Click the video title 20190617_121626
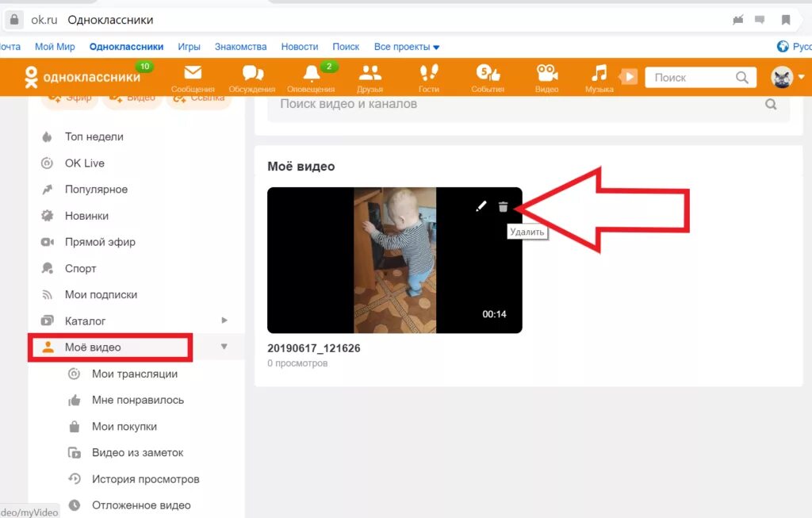This screenshot has height=518, width=812. 314,348
